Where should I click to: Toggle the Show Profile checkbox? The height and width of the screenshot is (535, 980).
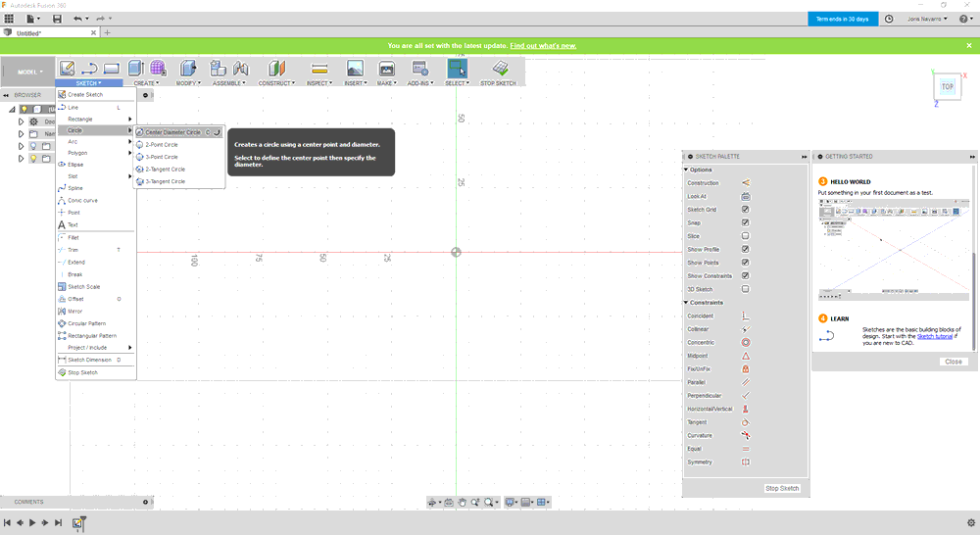click(745, 250)
